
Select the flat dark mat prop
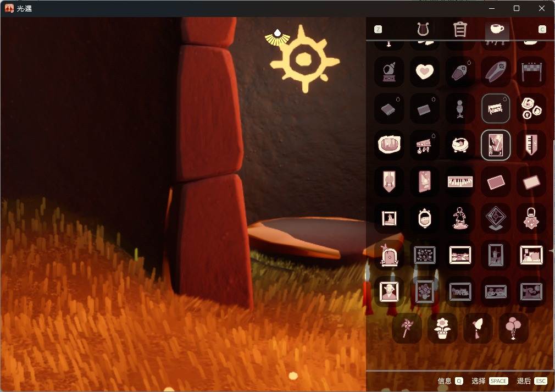[x=424, y=109]
